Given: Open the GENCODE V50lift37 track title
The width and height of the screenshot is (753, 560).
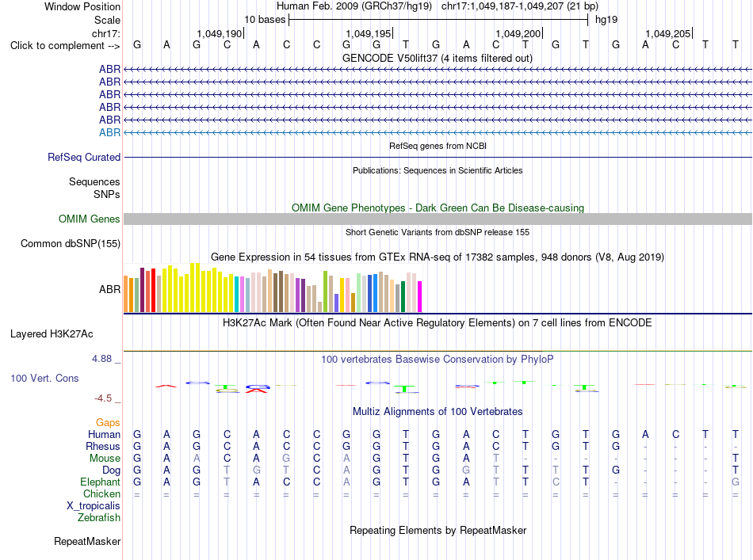Looking at the screenshot, I should [x=438, y=58].
